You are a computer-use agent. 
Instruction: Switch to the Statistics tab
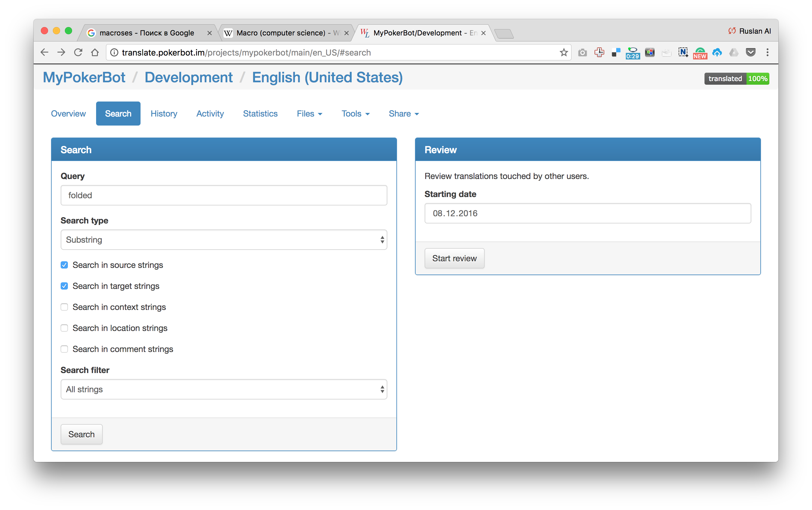[260, 114]
